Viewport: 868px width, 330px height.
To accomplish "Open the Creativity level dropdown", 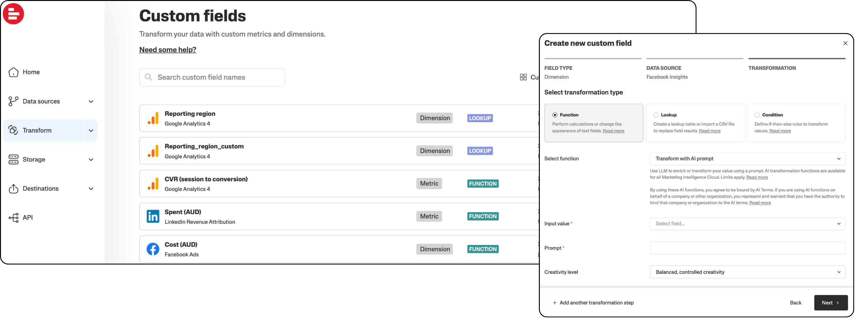I will pyautogui.click(x=747, y=272).
